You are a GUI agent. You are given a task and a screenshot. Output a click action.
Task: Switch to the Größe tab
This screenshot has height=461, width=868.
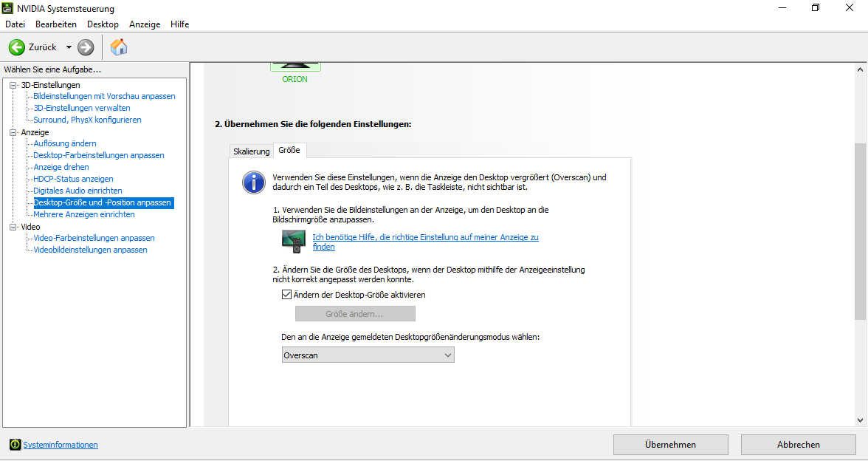[289, 150]
